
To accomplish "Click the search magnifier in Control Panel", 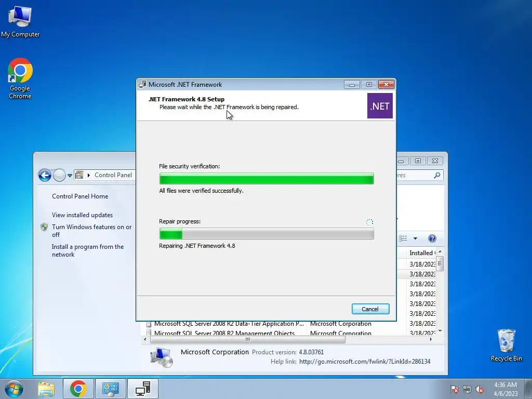I will point(437,175).
